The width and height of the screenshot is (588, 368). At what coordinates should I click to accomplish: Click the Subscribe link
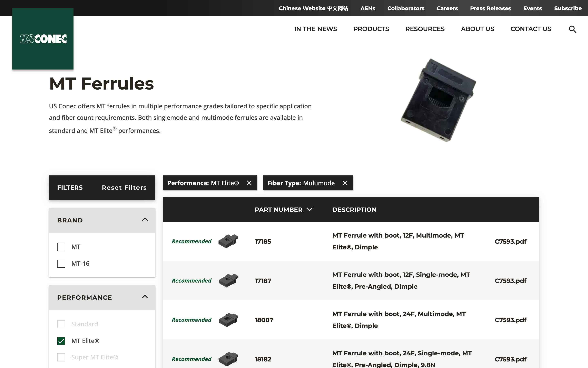coord(568,8)
